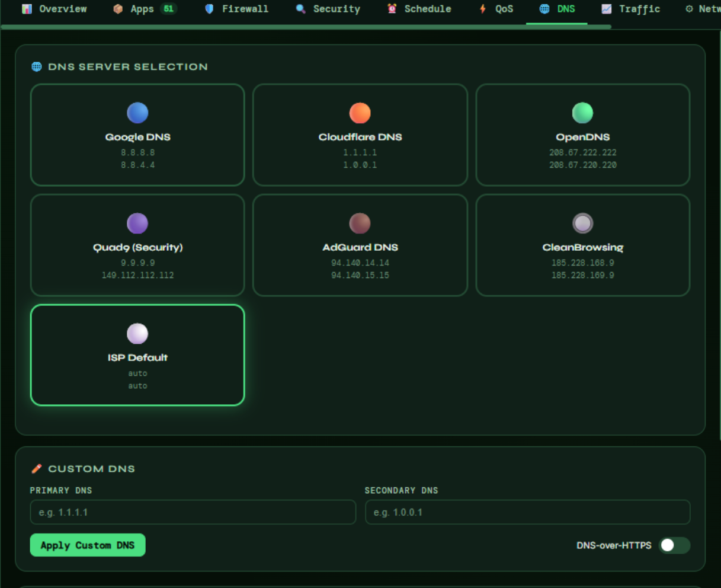Click the CUSTOM DNS heading
This screenshot has height=588, width=721.
click(92, 469)
